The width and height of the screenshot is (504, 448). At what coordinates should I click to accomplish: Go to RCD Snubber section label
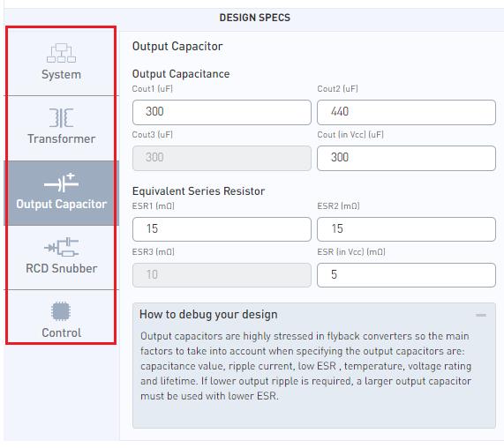point(62,268)
